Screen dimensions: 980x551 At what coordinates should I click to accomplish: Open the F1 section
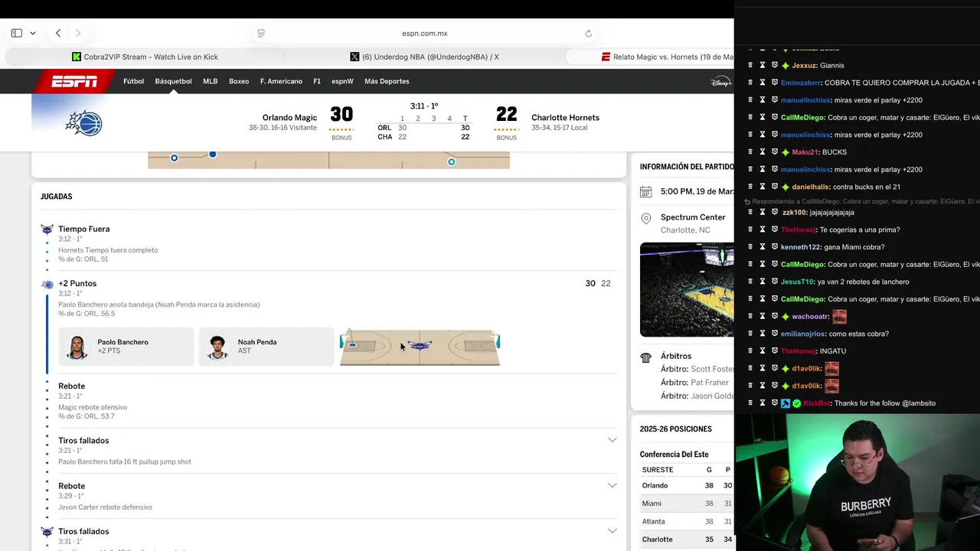point(317,81)
